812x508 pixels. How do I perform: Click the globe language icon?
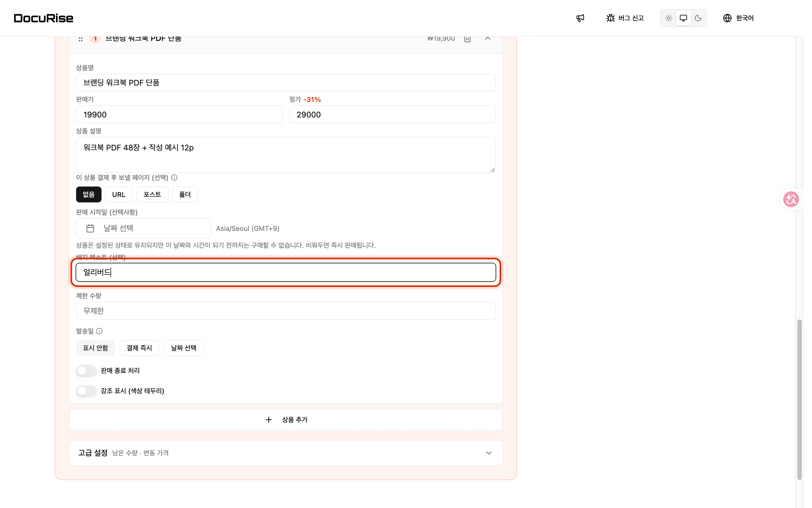tap(727, 18)
